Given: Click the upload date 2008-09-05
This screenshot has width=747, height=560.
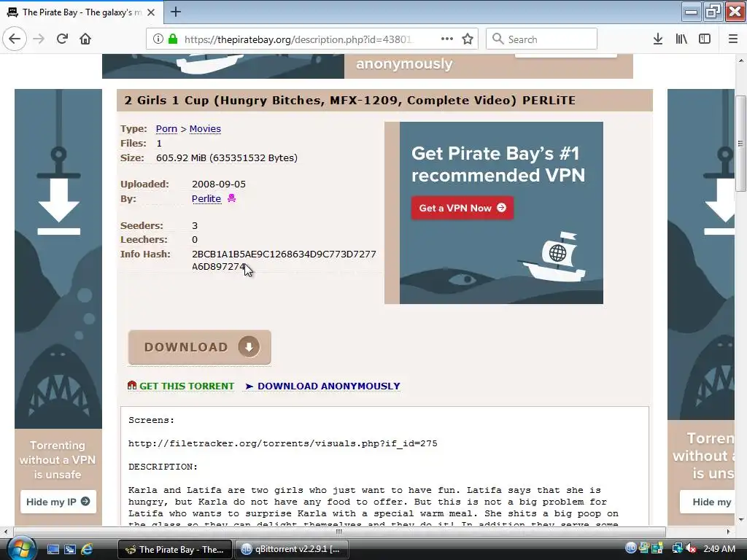Looking at the screenshot, I should click(219, 184).
